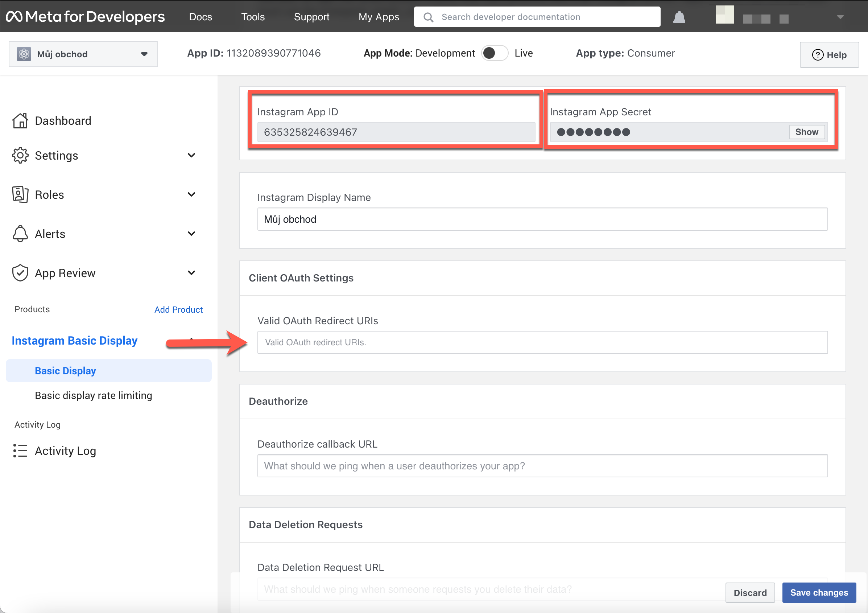The image size is (868, 613).
Task: Click the Settings gear icon
Action: click(20, 155)
